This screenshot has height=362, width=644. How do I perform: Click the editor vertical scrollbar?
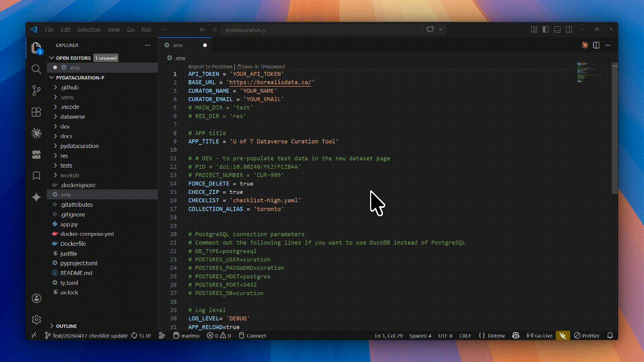[615, 128]
